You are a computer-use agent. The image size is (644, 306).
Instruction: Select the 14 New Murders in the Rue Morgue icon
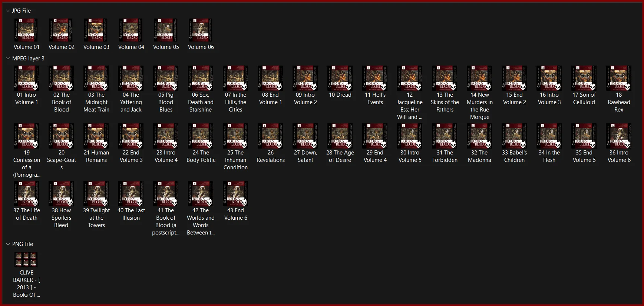click(479, 78)
